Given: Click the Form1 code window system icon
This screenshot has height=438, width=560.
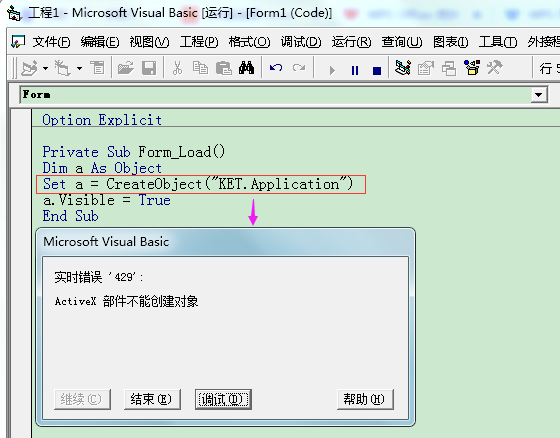Looking at the screenshot, I should pyautogui.click(x=18, y=42).
